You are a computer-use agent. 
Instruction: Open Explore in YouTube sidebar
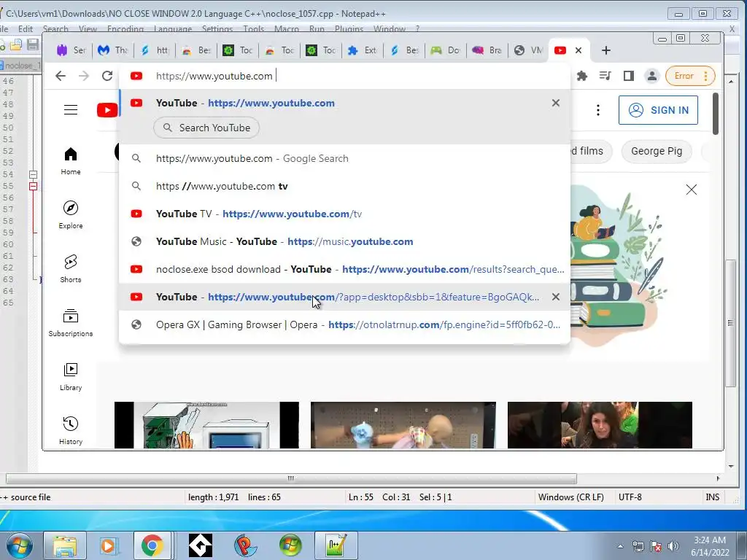(x=71, y=215)
